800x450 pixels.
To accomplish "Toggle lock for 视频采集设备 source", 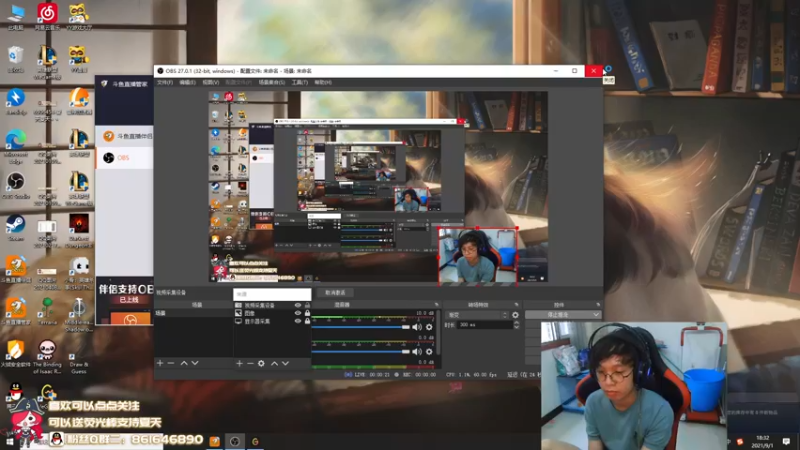I will click(x=307, y=306).
